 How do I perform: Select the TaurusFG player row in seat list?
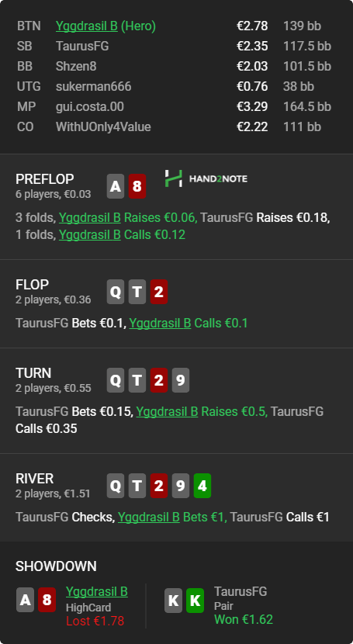tap(174, 46)
